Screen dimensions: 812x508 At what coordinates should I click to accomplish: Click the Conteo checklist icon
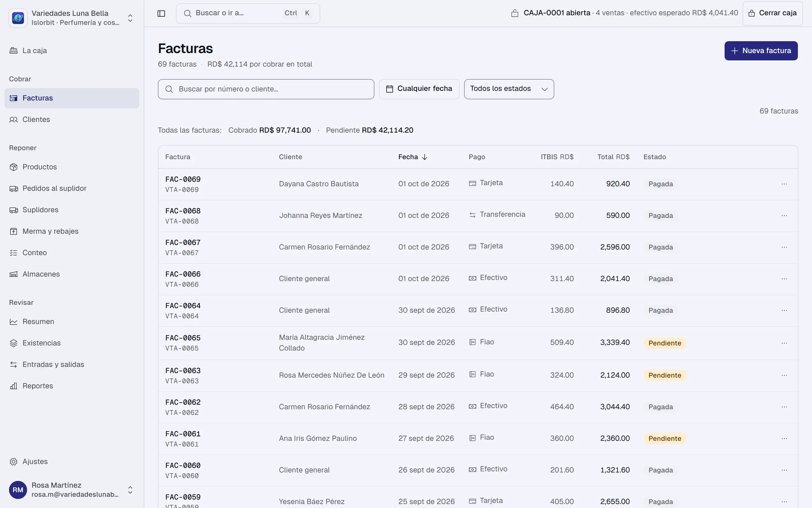[x=14, y=253]
